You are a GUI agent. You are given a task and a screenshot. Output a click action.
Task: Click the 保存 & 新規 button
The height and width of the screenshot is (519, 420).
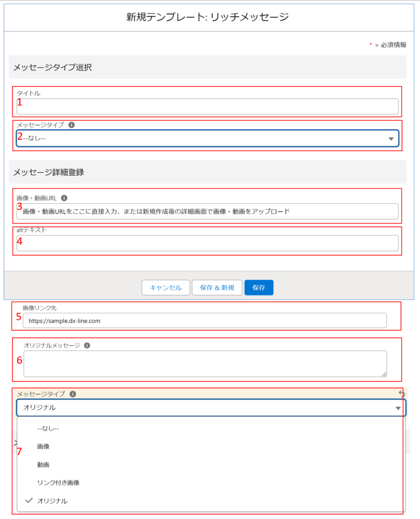point(217,287)
